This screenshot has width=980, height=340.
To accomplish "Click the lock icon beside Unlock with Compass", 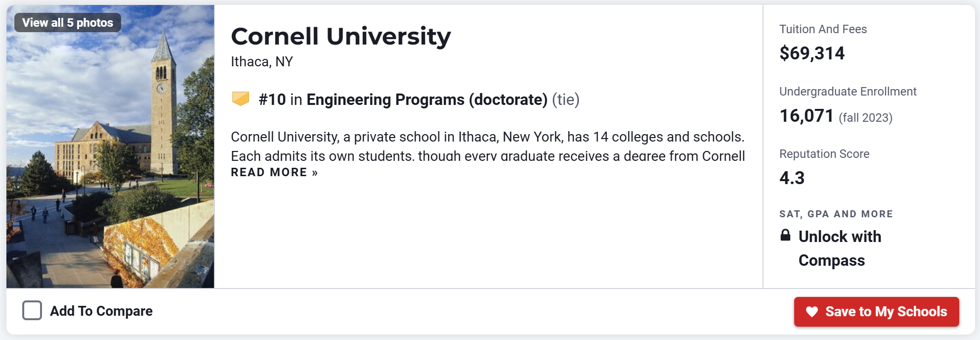I will tap(785, 235).
